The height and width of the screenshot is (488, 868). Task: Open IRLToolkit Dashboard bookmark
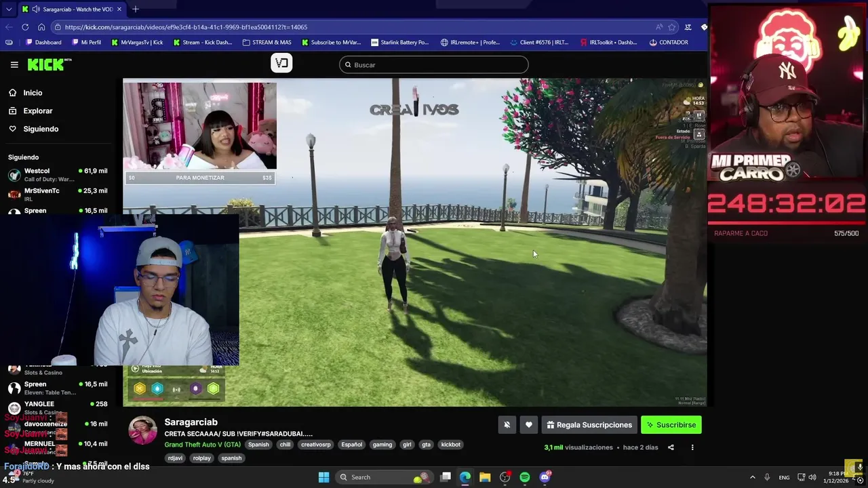pos(608,42)
